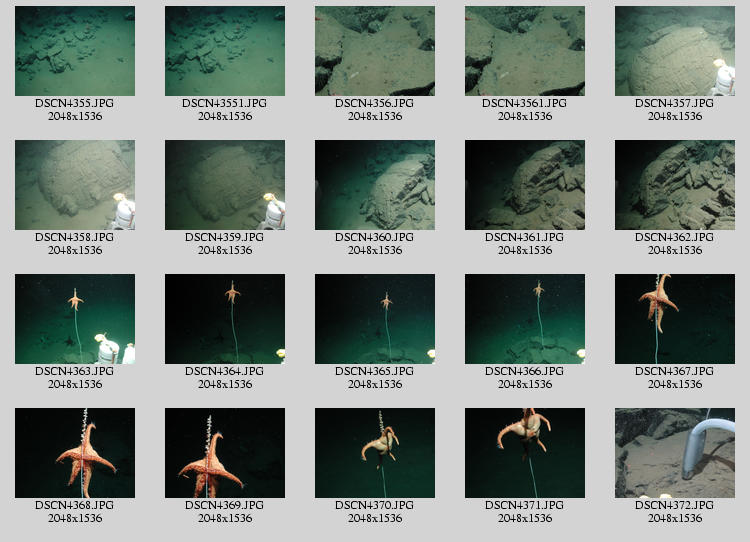The height and width of the screenshot is (542, 750).
Task: Open the DSCN4561.JPG image
Action: pos(525,51)
